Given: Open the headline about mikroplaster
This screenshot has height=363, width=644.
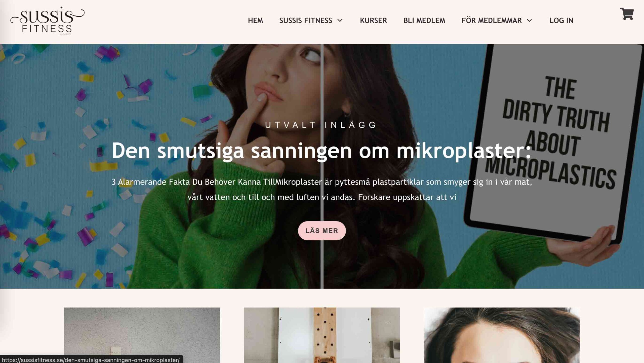Looking at the screenshot, I should 321,151.
